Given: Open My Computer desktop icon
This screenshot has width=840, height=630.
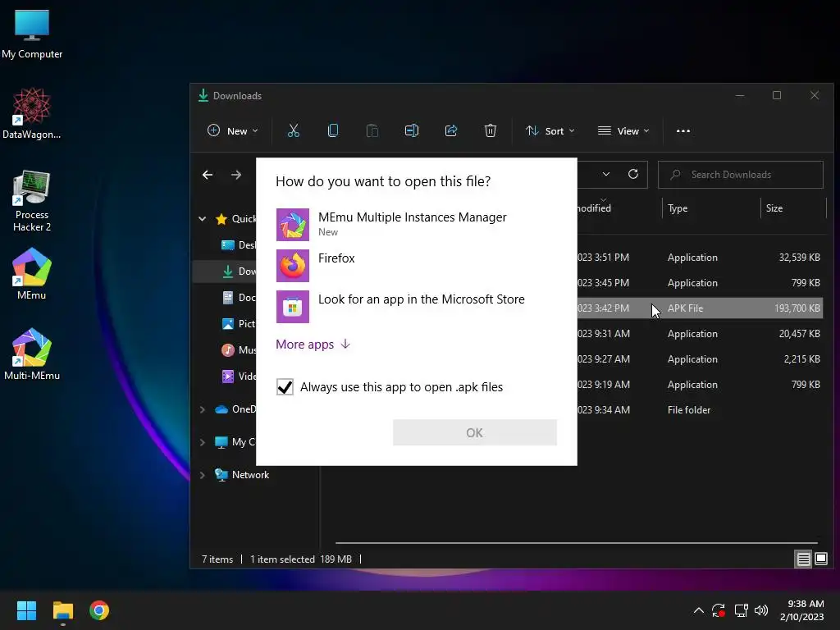Looking at the screenshot, I should tap(32, 33).
